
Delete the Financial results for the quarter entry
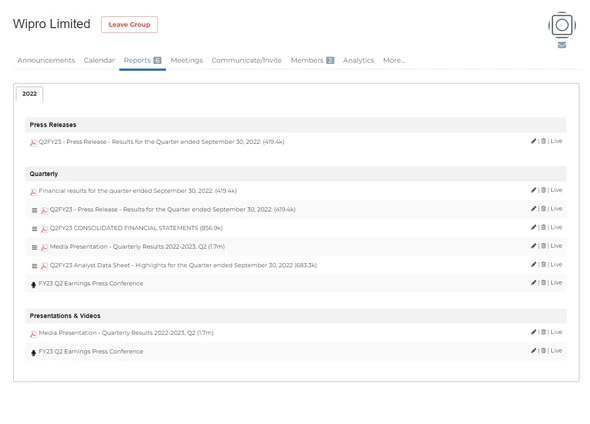coord(543,190)
